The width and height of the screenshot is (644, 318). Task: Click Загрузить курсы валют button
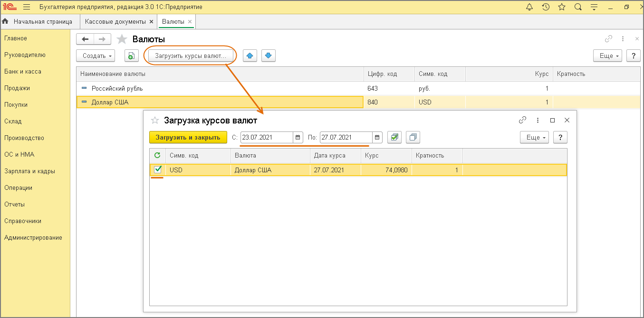point(191,56)
